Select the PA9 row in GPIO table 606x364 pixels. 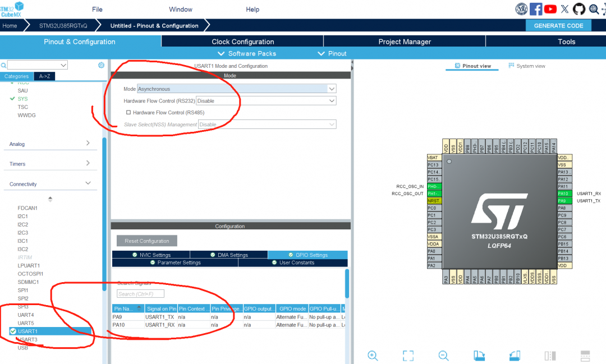click(228, 317)
